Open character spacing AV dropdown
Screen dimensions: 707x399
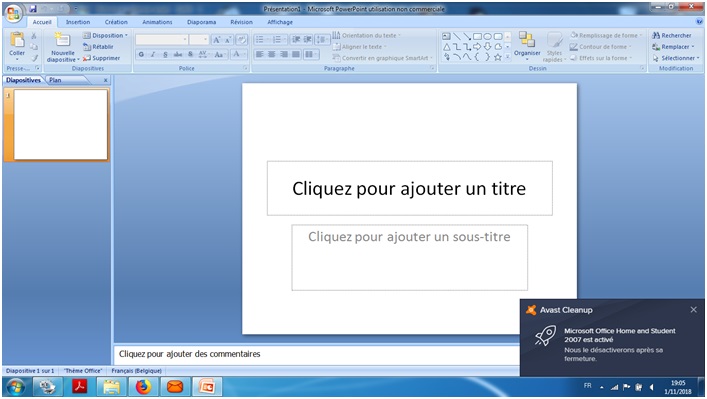[x=203, y=55]
